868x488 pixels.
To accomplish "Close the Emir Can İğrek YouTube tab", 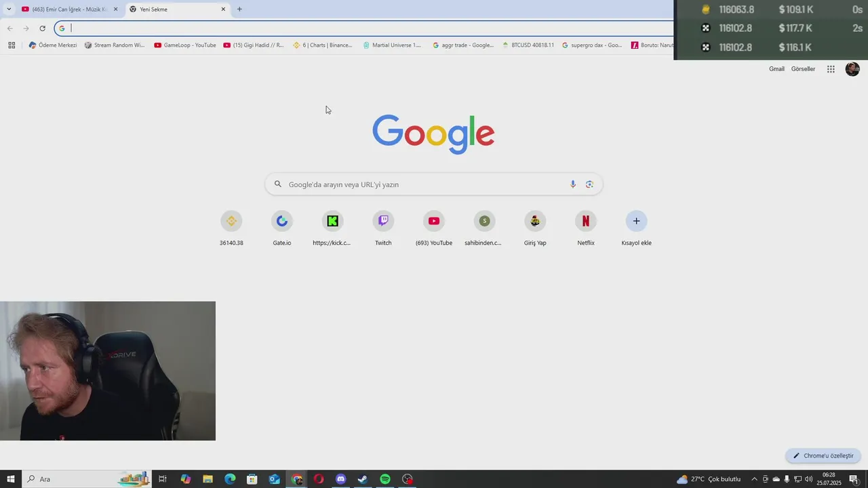I will click(115, 9).
